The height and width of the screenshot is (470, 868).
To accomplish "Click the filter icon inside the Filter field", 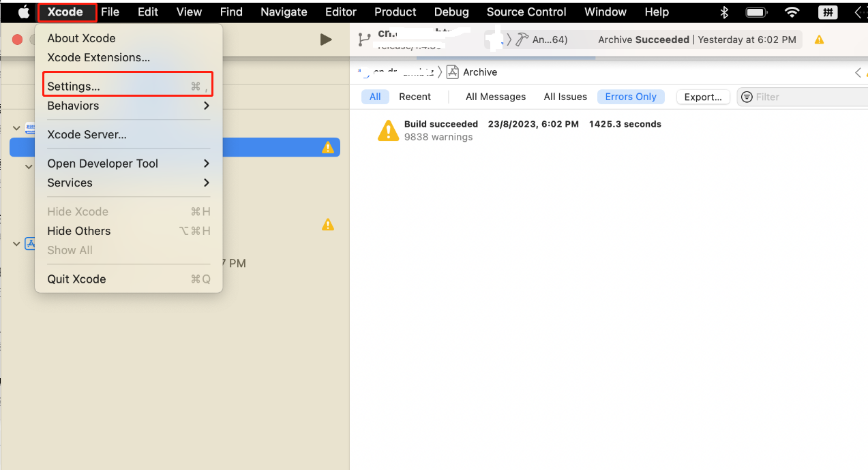I will pos(747,97).
